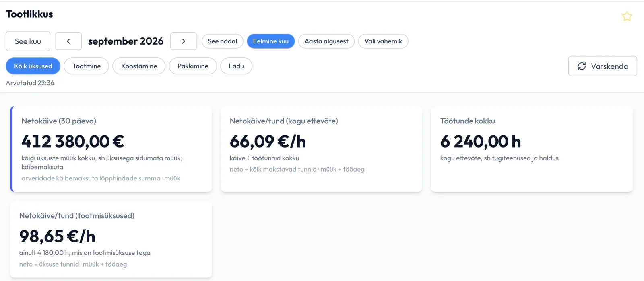Switch to the Kõik üksused tab
The width and height of the screenshot is (644, 281).
tap(33, 66)
